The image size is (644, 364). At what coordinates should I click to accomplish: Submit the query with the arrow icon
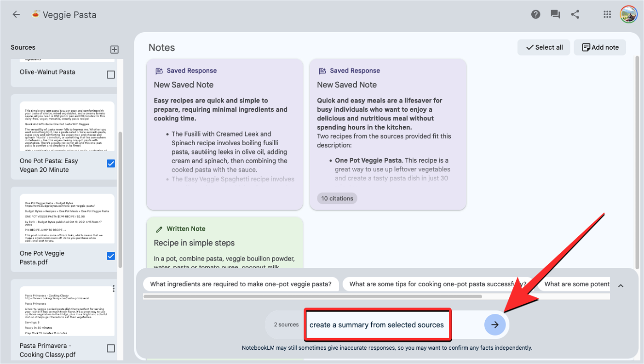495,324
